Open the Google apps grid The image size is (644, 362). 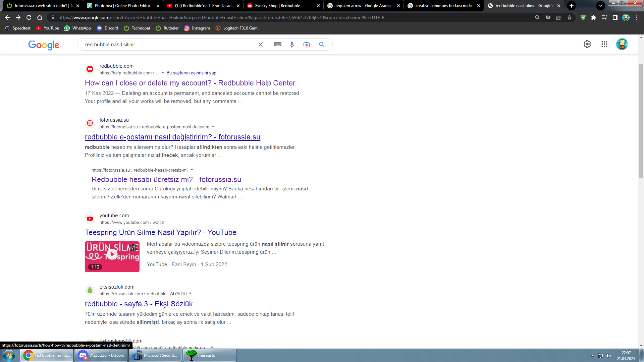pyautogui.click(x=604, y=44)
